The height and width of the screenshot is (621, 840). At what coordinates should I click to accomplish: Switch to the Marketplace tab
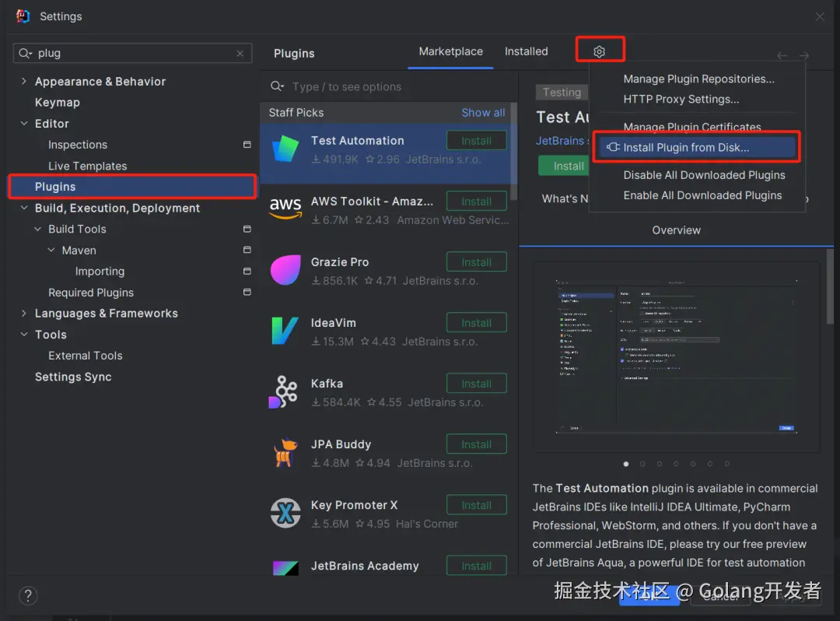click(450, 51)
